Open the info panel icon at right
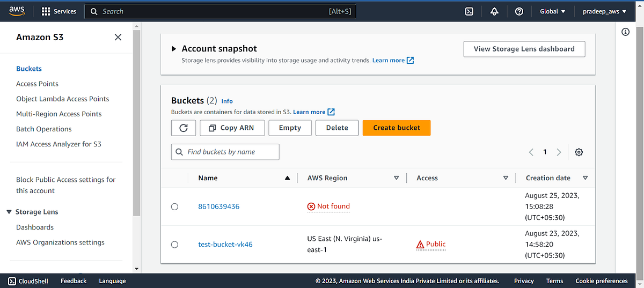Image resolution: width=644 pixels, height=288 pixels. click(x=625, y=32)
